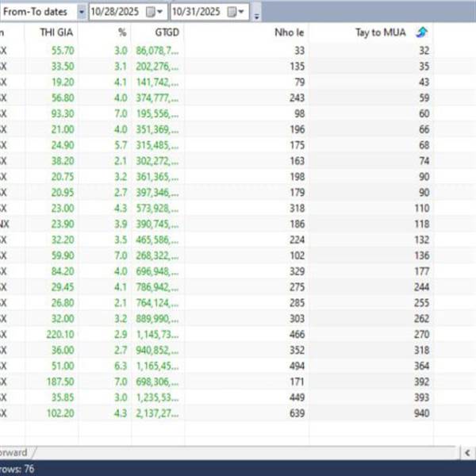Select GTGD cell 2,137,27...
Image resolution: width=476 pixels, height=476 pixels.
pos(157,413)
